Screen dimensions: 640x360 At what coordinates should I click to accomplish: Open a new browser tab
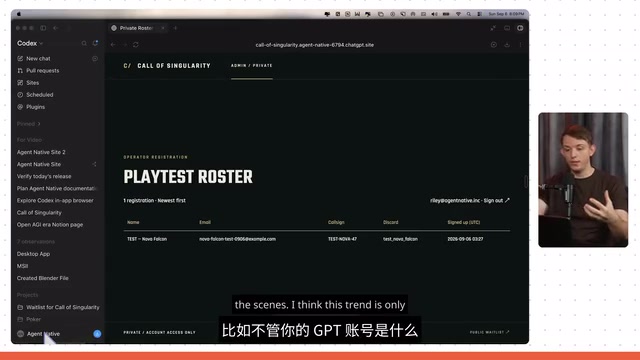176,28
